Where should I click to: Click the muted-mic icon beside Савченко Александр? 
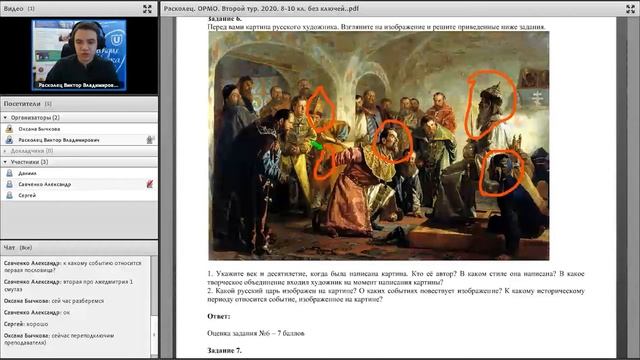pyautogui.click(x=150, y=184)
